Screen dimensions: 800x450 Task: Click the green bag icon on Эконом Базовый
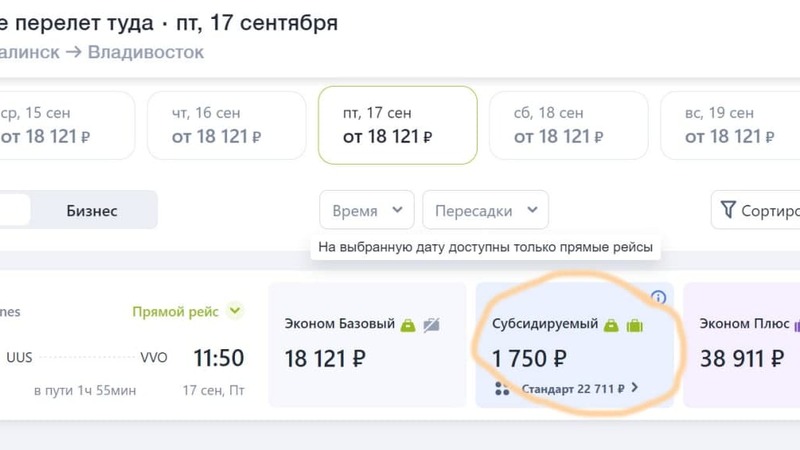click(x=408, y=325)
